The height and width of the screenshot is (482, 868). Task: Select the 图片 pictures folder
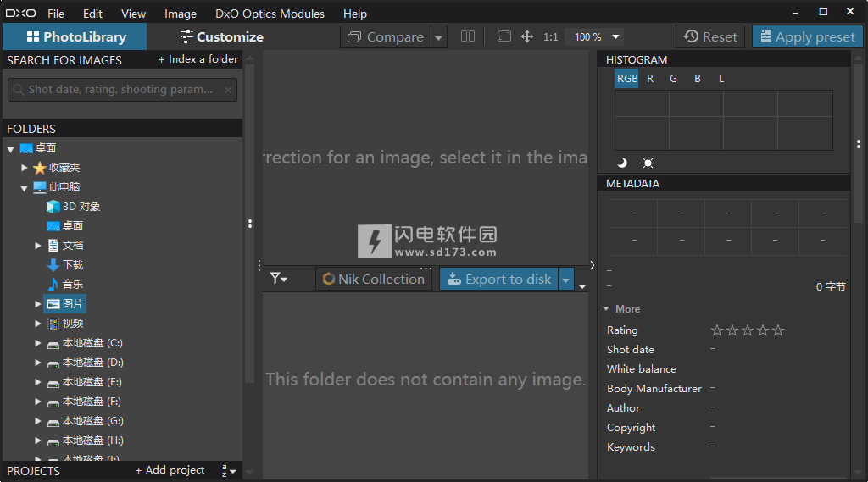pyautogui.click(x=64, y=304)
